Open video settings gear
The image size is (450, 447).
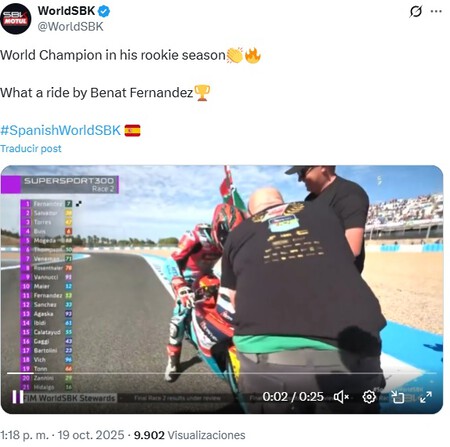click(x=369, y=397)
